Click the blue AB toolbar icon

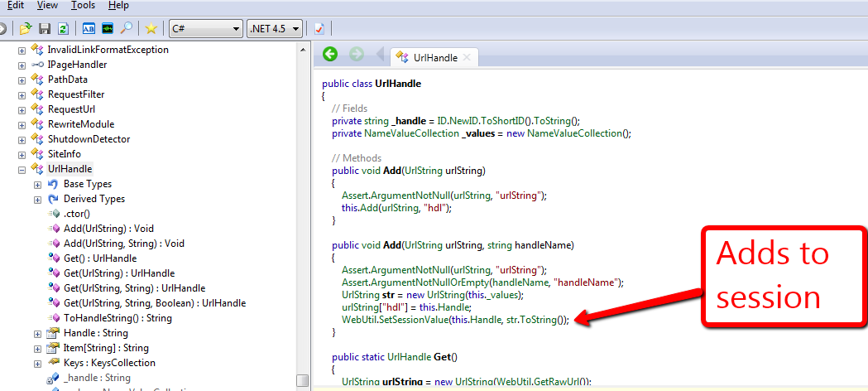point(89,28)
